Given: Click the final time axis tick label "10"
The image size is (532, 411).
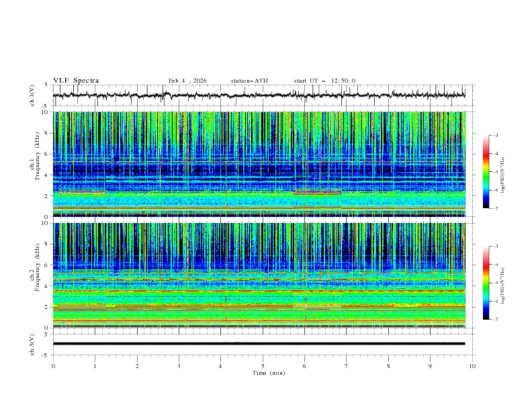Looking at the screenshot, I should [x=472, y=366].
